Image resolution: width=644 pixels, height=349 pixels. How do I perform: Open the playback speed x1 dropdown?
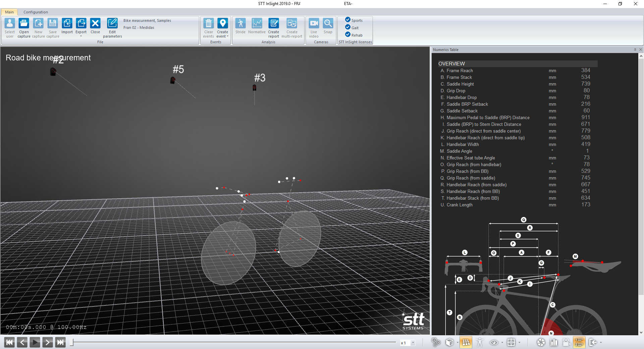(413, 343)
